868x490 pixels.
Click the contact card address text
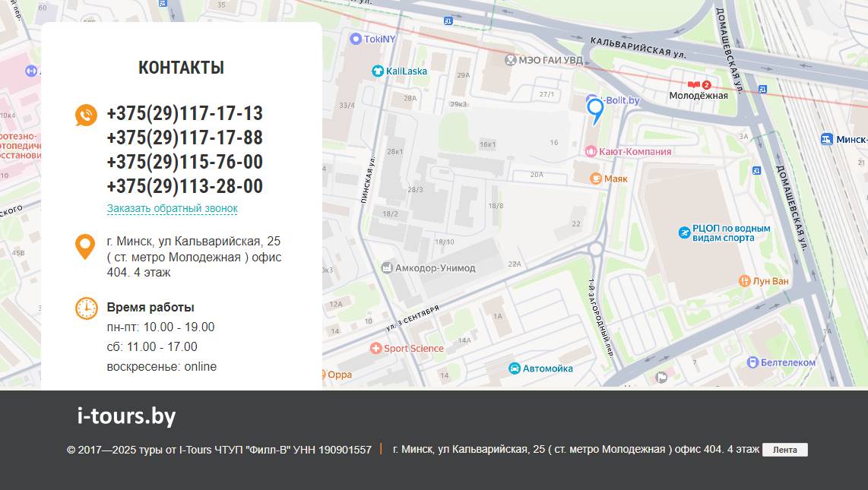[x=195, y=257]
